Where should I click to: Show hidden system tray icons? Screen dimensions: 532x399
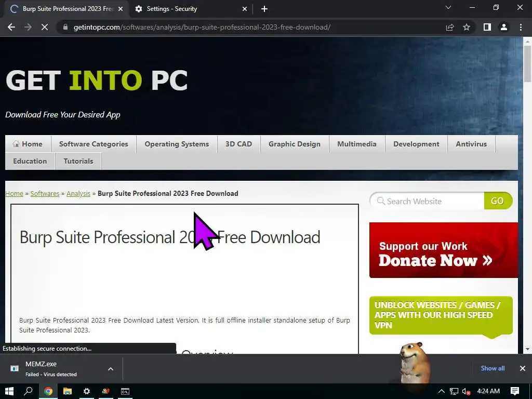[442, 391]
